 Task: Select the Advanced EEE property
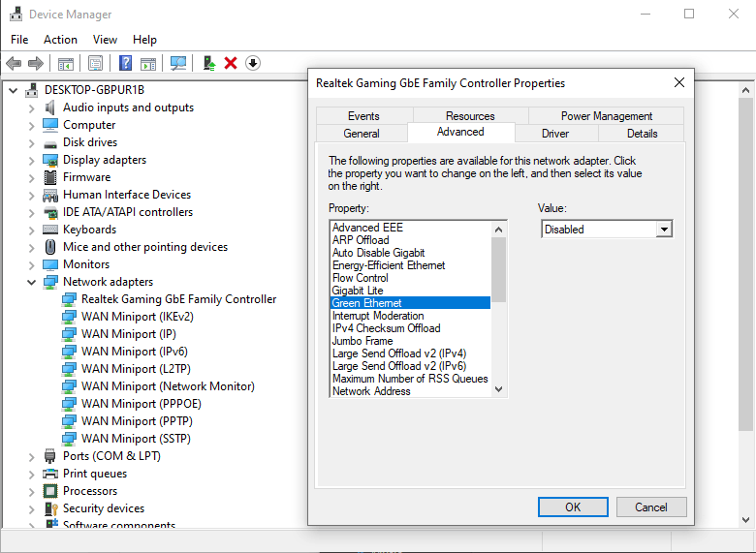pos(410,228)
